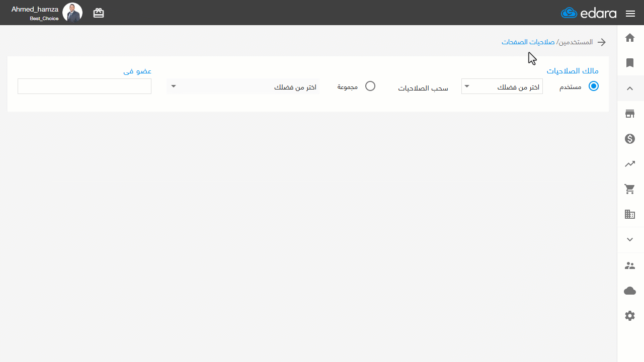The image size is (644, 362).
Task: Open the store sidebar icon
Action: tap(630, 114)
